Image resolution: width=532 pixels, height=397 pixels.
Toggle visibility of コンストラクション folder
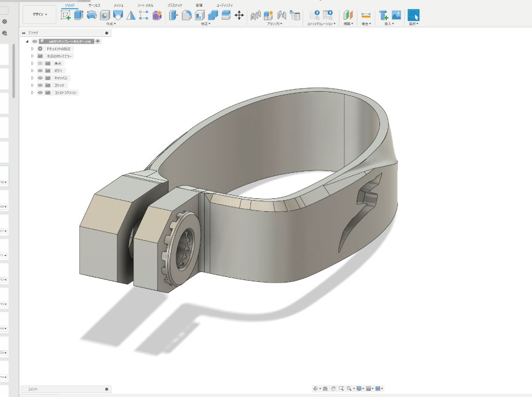(40, 93)
